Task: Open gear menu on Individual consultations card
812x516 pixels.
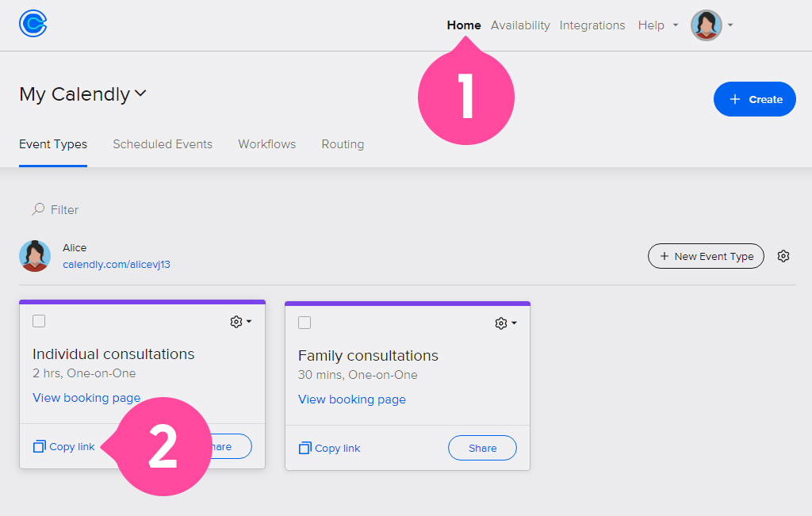Action: tap(241, 321)
